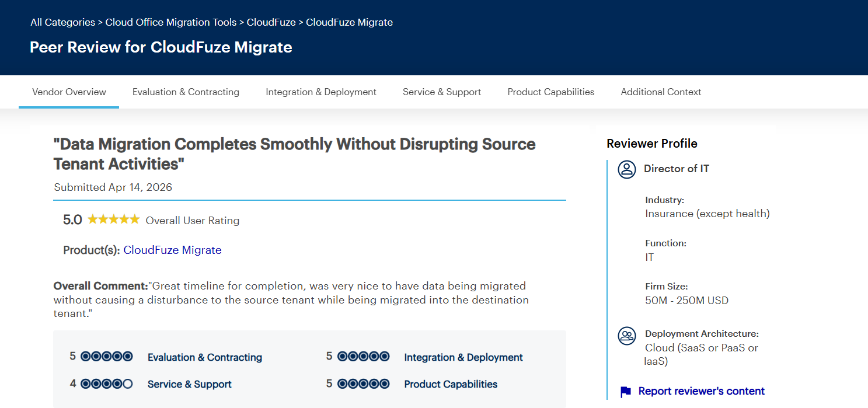
Task: Click the Deployment Architecture group icon
Action: [627, 336]
